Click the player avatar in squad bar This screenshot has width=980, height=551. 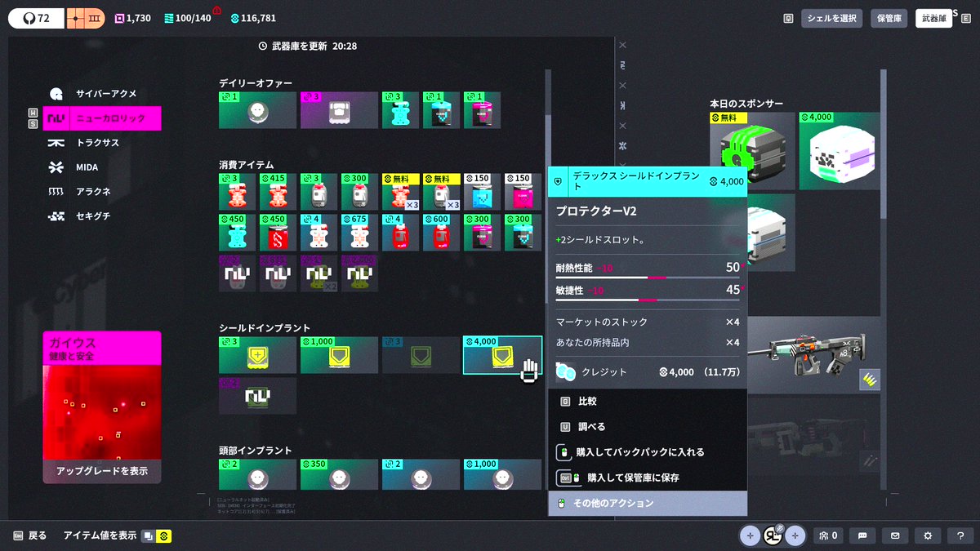(773, 535)
